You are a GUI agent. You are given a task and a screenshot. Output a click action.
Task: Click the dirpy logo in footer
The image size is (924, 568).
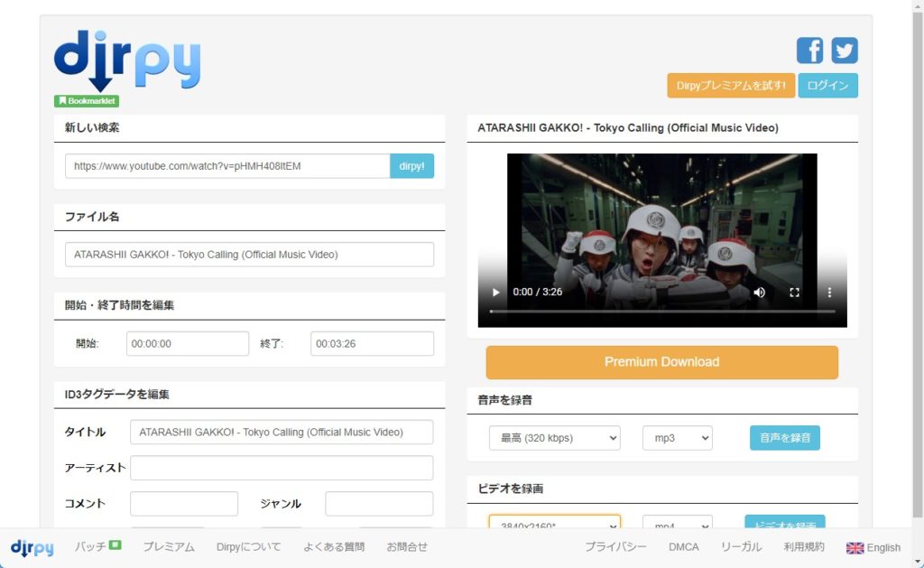click(32, 547)
